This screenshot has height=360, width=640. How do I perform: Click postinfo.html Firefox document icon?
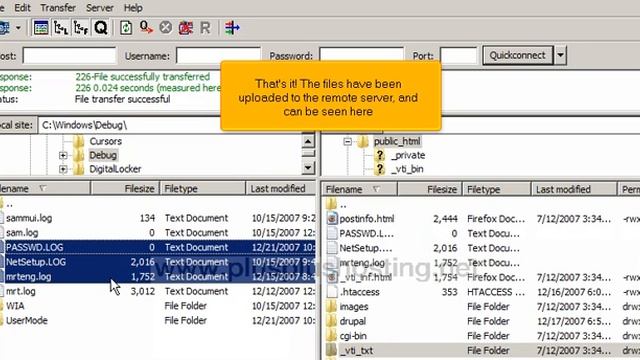click(332, 219)
